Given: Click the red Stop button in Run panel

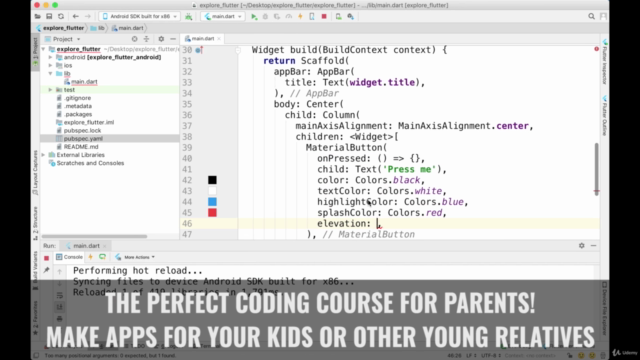Looking at the screenshot, I should 47,258.
